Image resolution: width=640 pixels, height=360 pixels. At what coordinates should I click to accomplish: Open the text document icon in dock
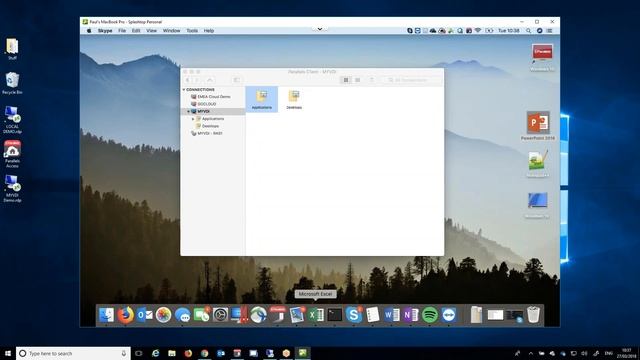pos(373,315)
